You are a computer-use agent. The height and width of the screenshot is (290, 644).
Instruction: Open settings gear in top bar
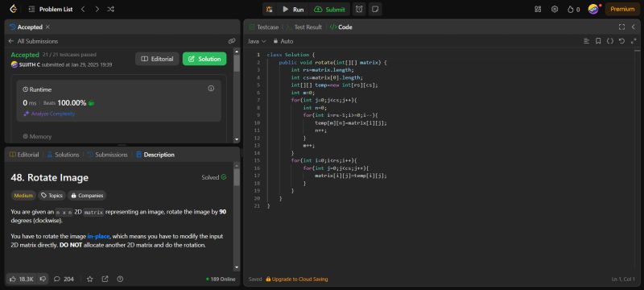pos(555,9)
